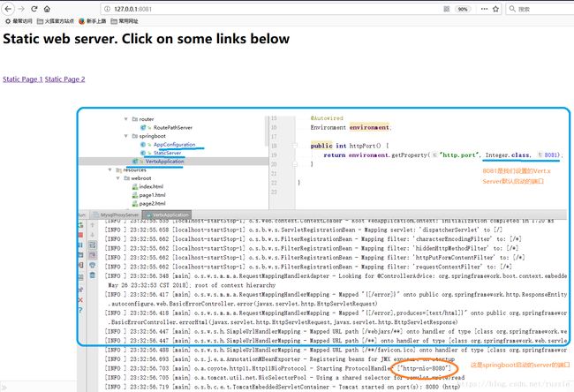Open run console help question mark

click(80, 311)
